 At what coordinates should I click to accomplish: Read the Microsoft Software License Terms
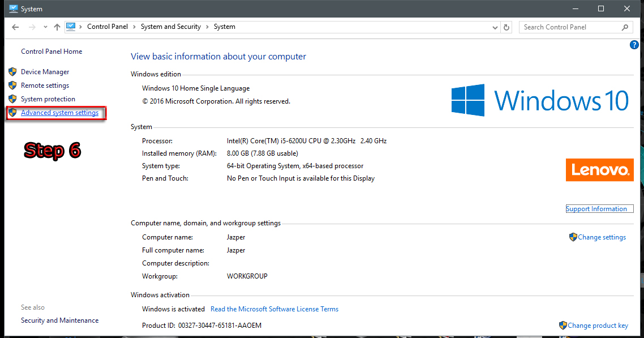pyautogui.click(x=274, y=309)
